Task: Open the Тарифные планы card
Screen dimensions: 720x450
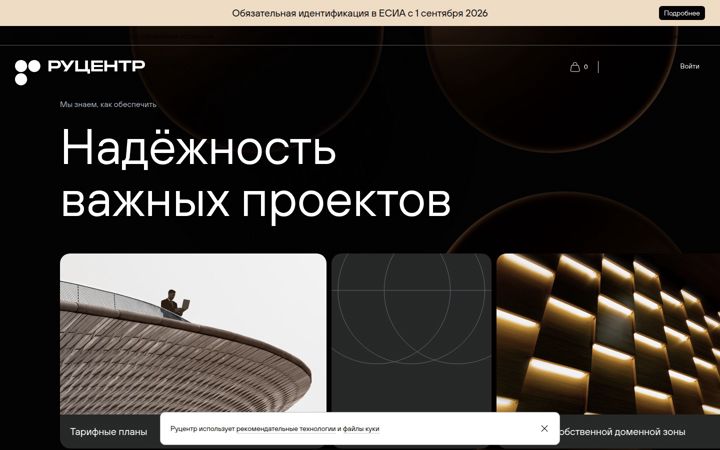Action: click(x=109, y=432)
